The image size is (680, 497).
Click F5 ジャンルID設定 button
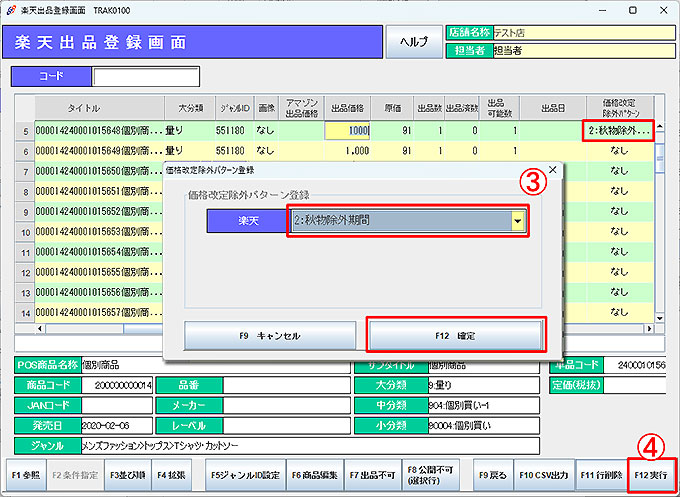pyautogui.click(x=244, y=473)
